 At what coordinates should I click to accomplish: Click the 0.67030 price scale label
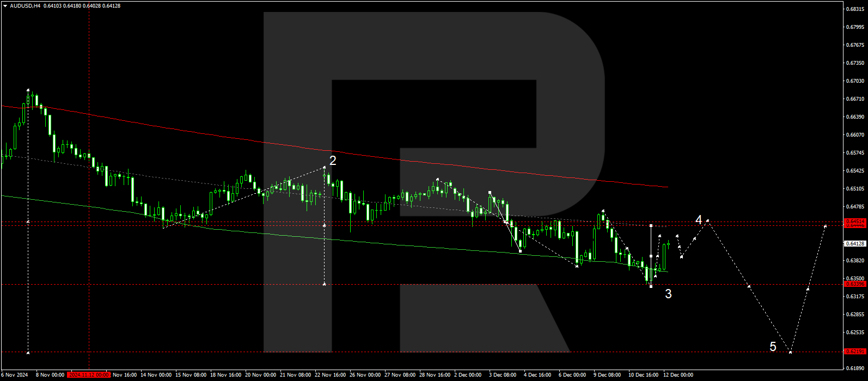point(855,81)
